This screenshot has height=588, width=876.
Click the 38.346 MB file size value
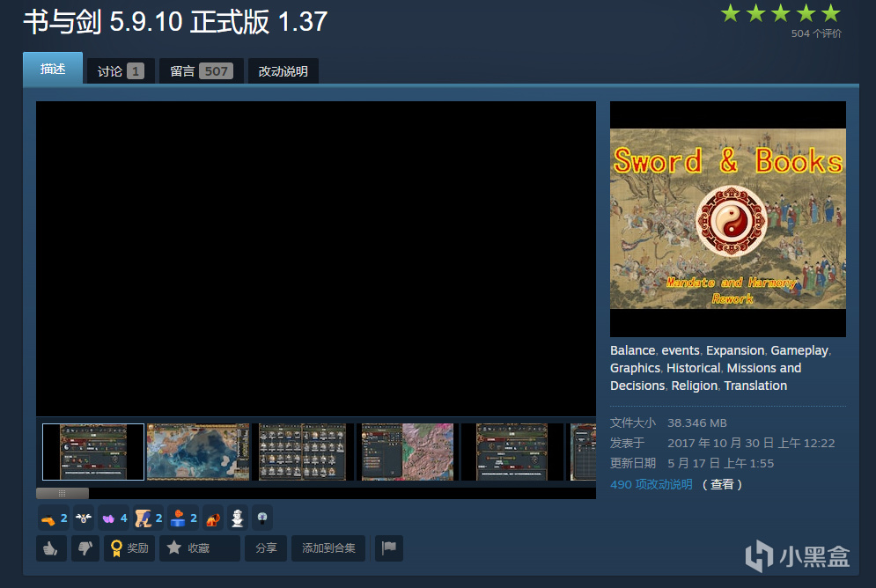point(697,423)
